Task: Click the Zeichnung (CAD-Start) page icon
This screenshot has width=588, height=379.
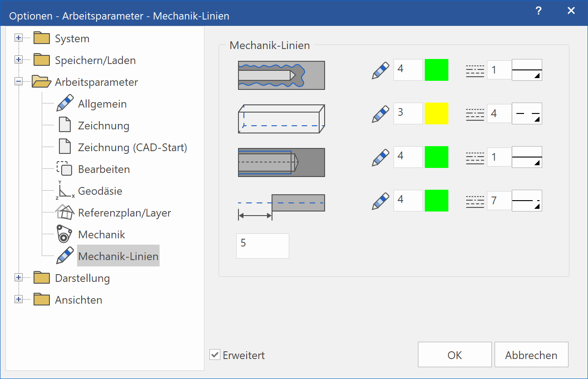Action: tap(65, 147)
